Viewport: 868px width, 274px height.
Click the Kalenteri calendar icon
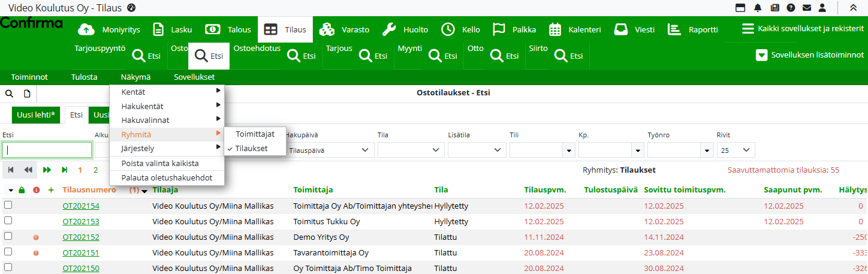[555, 29]
